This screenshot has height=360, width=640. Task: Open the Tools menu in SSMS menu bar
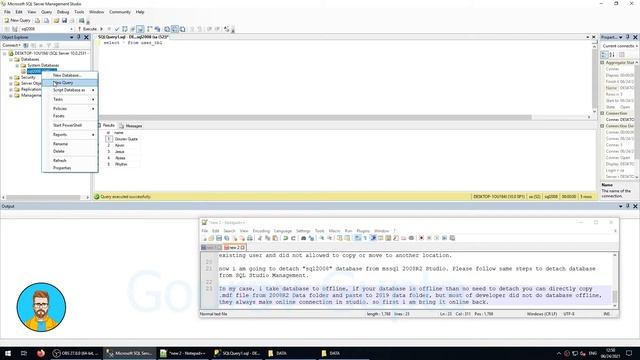[79, 12]
